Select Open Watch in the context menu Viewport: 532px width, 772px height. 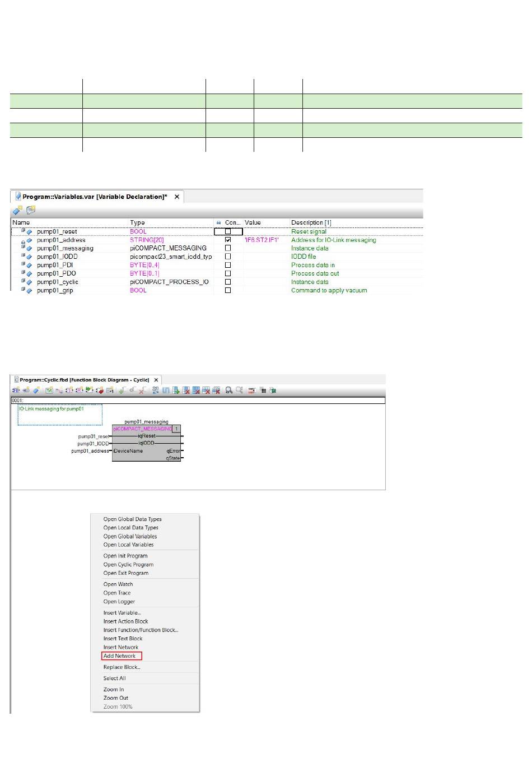[118, 584]
